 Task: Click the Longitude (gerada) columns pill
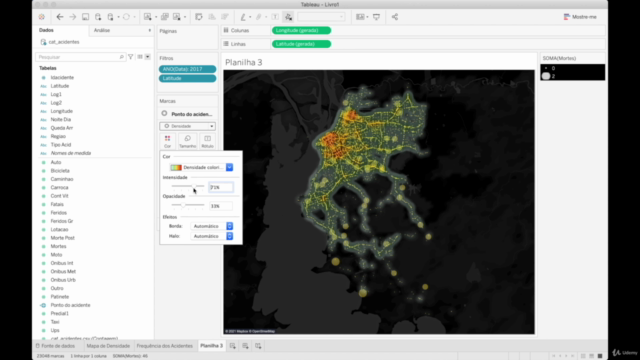[301, 30]
